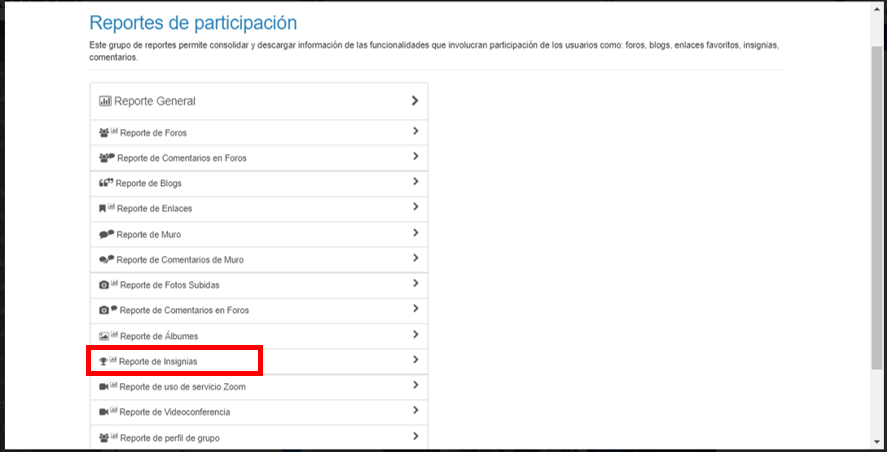Click the group icon beside Reporte de perfil de grupo

click(104, 438)
